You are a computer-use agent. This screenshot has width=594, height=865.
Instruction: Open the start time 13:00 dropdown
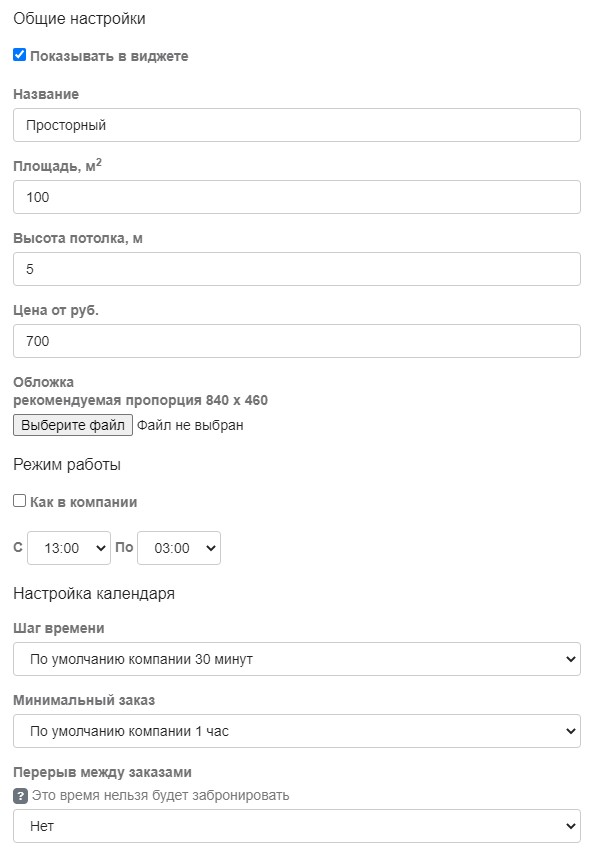pyautogui.click(x=69, y=548)
